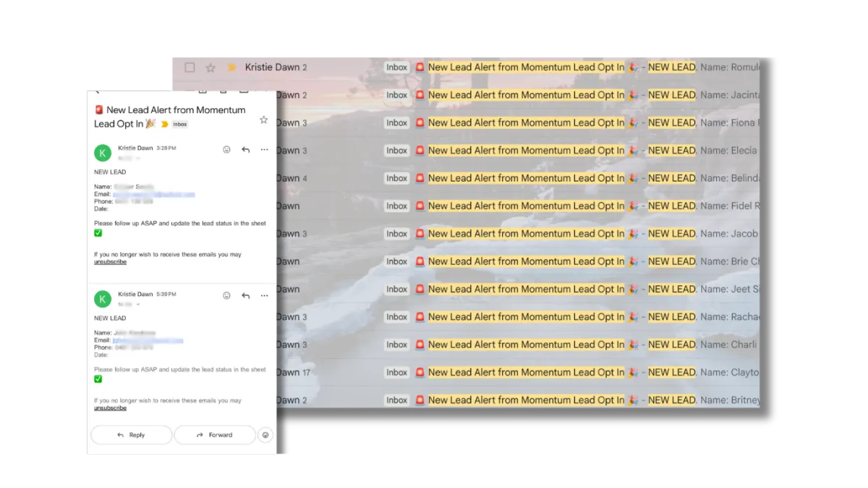Click sender name Kristie Dawn on 5:39 PM message
This screenshot has width=868, height=488.
pos(135,294)
